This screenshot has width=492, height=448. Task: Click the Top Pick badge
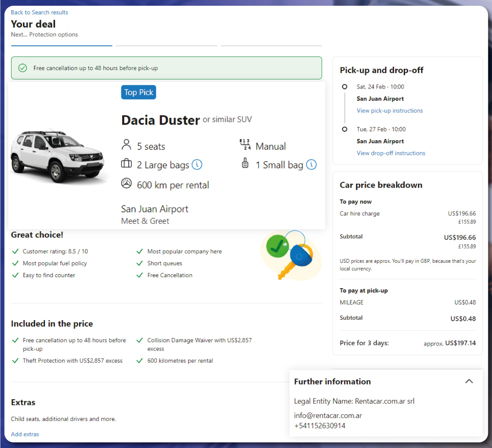coord(139,92)
